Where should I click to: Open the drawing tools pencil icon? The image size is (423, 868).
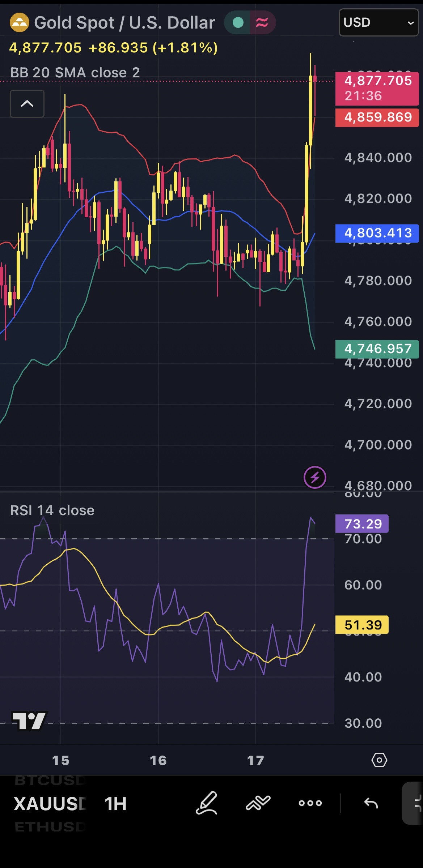coord(206,803)
